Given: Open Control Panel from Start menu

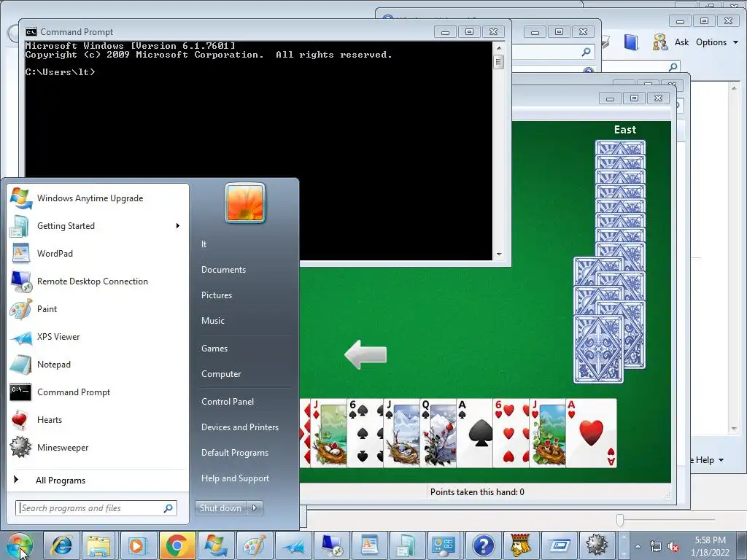Looking at the screenshot, I should pos(228,402).
